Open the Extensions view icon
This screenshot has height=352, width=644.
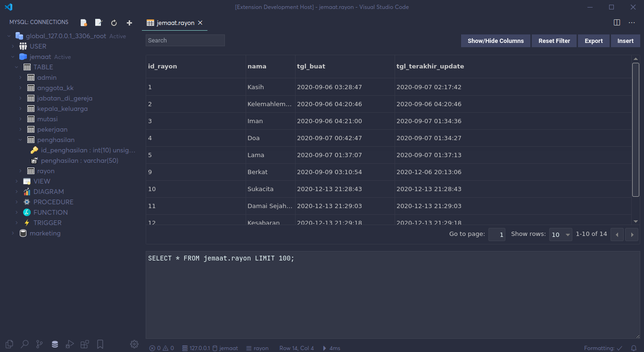pos(84,344)
